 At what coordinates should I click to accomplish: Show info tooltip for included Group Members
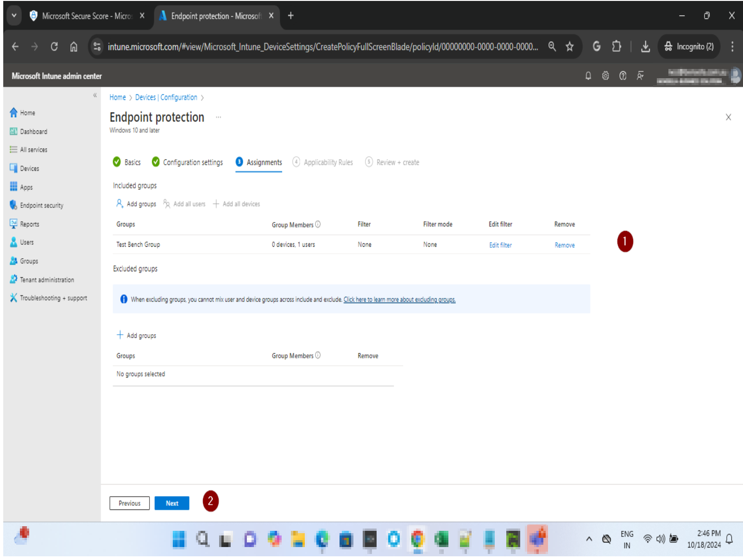point(318,224)
